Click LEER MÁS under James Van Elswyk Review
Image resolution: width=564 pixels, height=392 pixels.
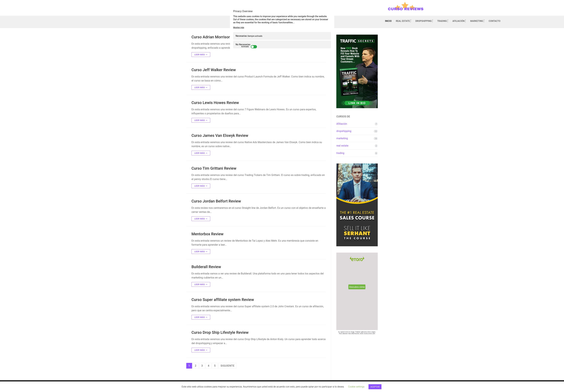[201, 153]
